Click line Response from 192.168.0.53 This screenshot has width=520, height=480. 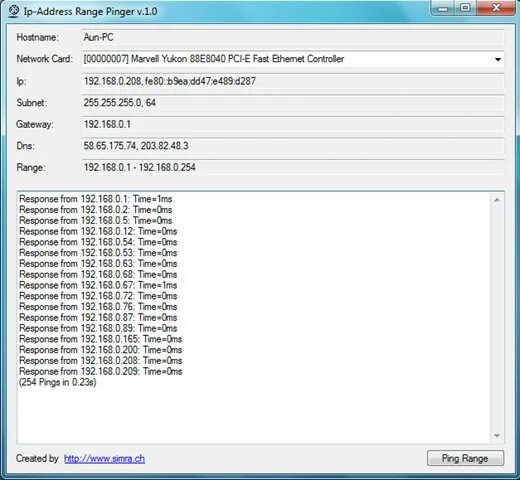[x=98, y=253]
